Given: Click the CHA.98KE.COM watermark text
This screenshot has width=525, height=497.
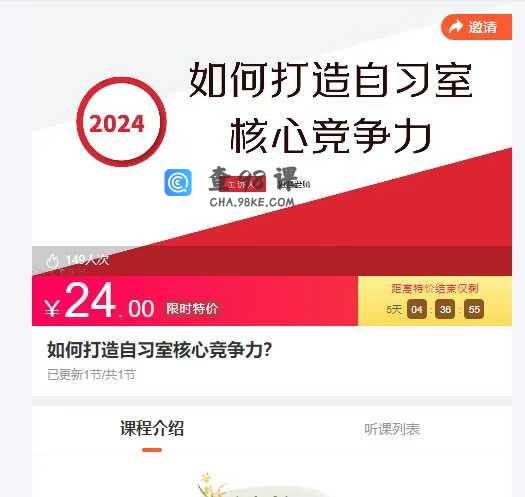Looking at the screenshot, I should (x=252, y=202).
